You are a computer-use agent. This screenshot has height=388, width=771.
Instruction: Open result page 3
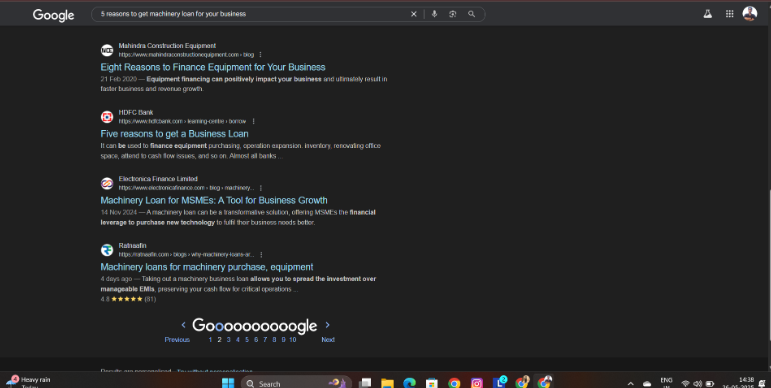tap(229, 339)
